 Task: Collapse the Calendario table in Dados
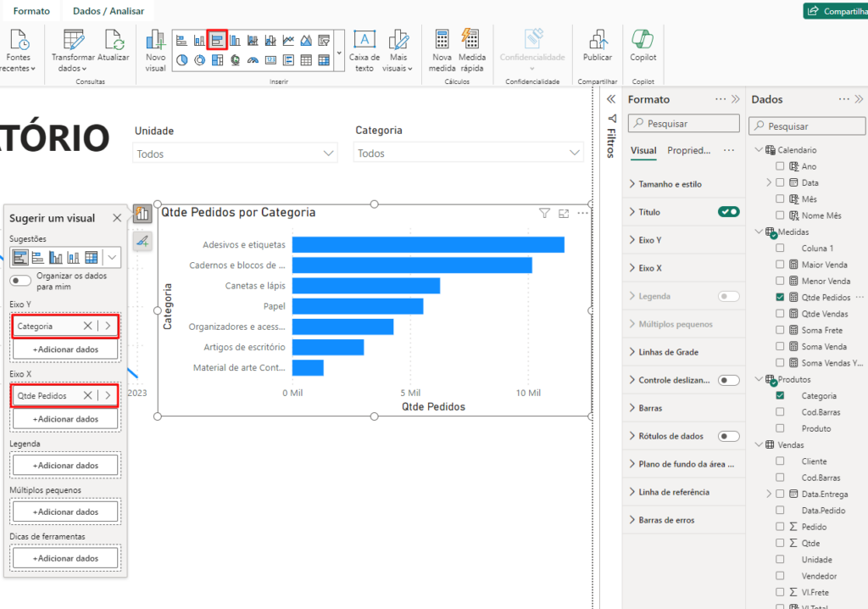pyautogui.click(x=757, y=150)
